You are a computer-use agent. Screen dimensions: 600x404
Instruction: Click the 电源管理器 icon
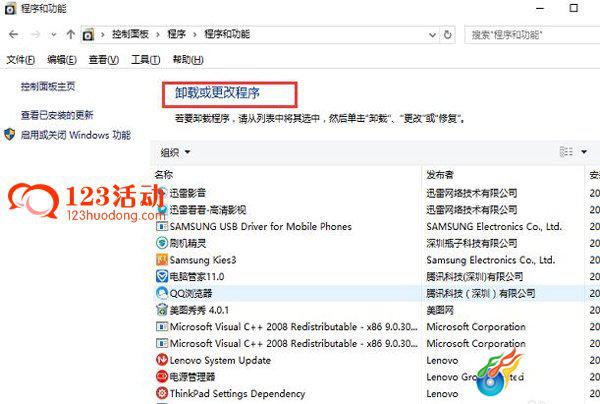[x=162, y=377]
